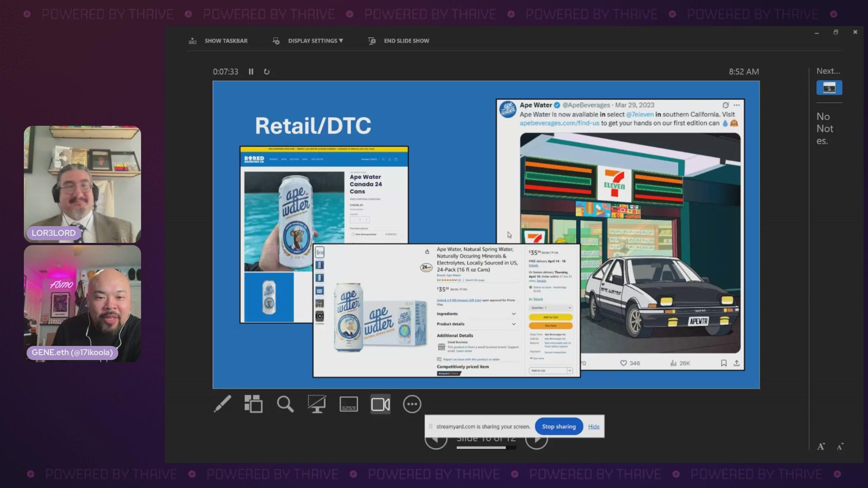Open the see all slides grid
This screenshot has width=868, height=488.
coord(254,404)
